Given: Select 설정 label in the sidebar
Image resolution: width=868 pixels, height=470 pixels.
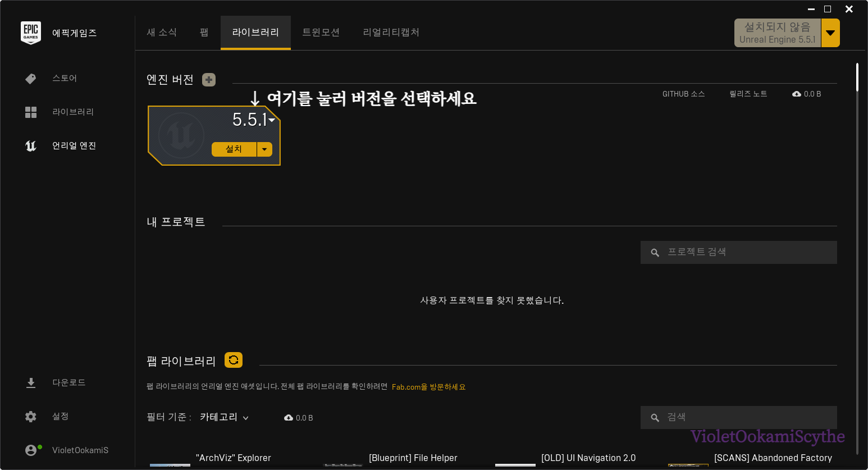Looking at the screenshot, I should [61, 417].
